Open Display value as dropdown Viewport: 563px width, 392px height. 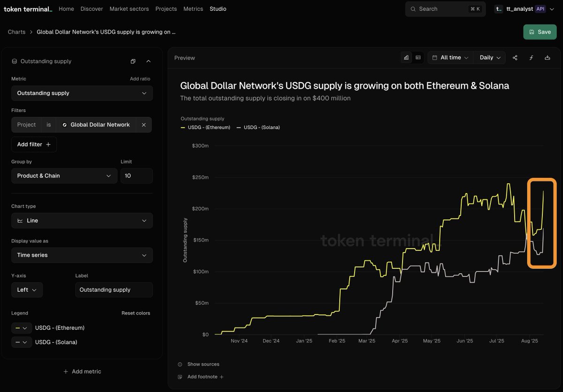pyautogui.click(x=82, y=255)
